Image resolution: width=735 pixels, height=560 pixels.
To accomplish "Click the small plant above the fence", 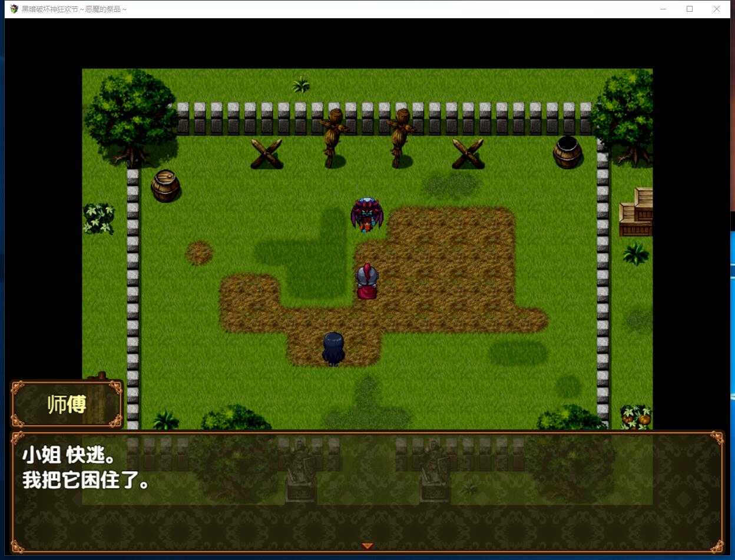I will (x=301, y=85).
